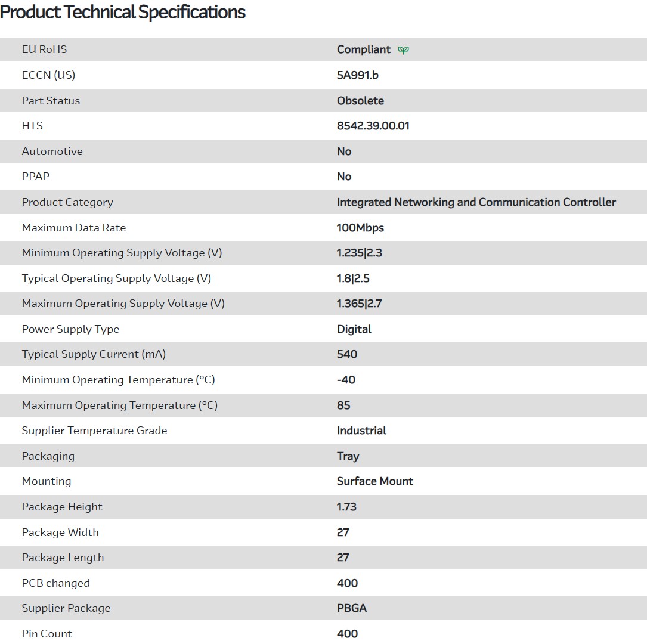Click the Maximum Data Rate value 100Mbps
The image size is (647, 644).
(x=360, y=228)
